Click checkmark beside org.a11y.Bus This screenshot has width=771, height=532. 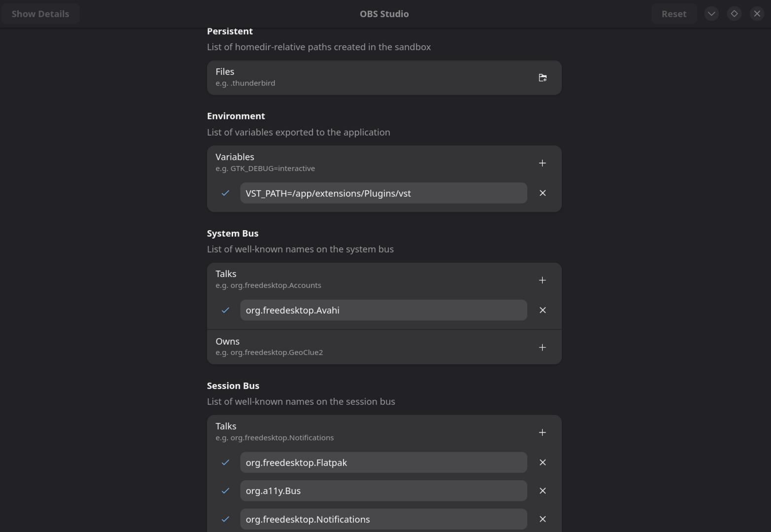coord(225,491)
